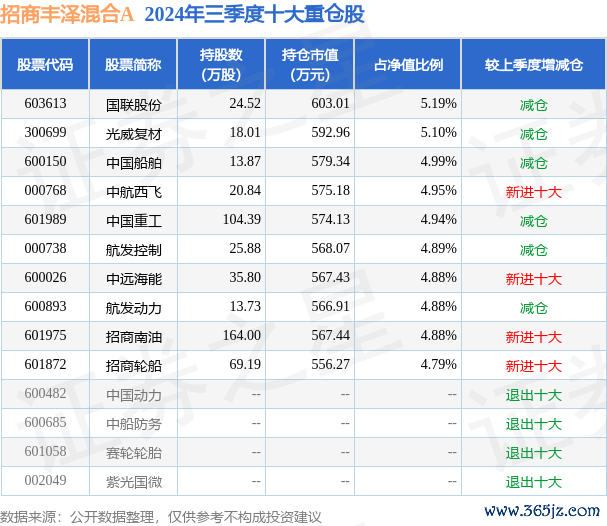
Task: Click holdings value 24.52 for 国联股份
Action: (x=245, y=103)
